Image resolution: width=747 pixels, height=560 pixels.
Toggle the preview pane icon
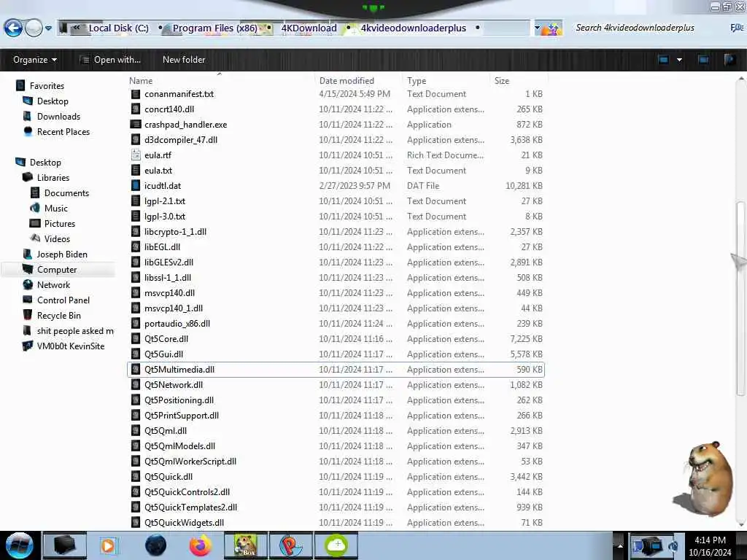tap(703, 60)
